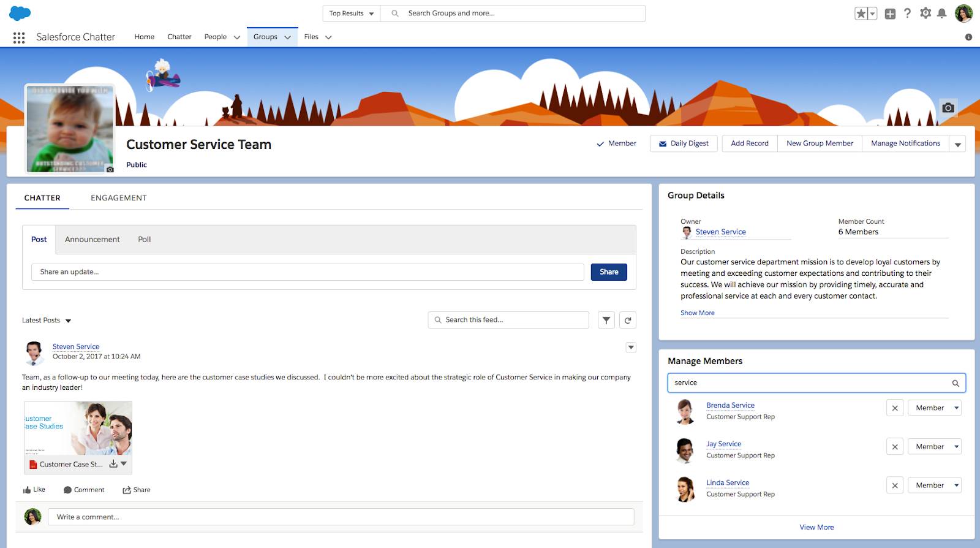The width and height of the screenshot is (980, 548).
Task: Open more group actions dropdown arrow
Action: [958, 144]
